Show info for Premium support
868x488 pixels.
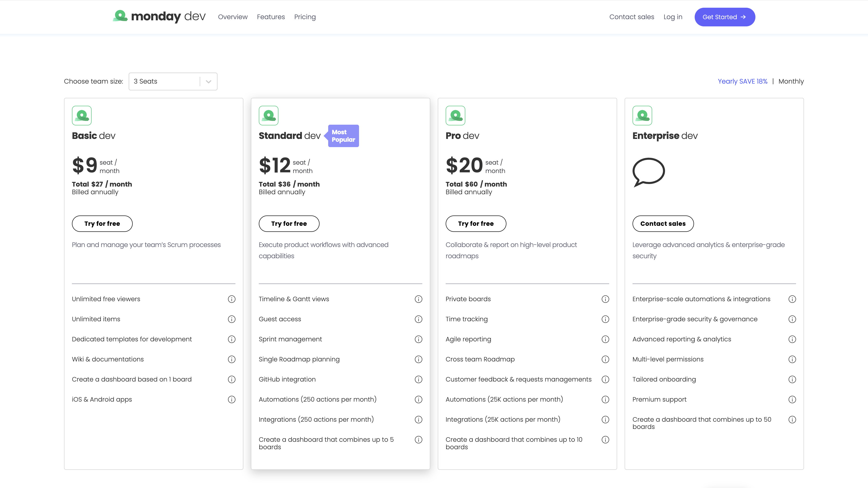pyautogui.click(x=792, y=400)
